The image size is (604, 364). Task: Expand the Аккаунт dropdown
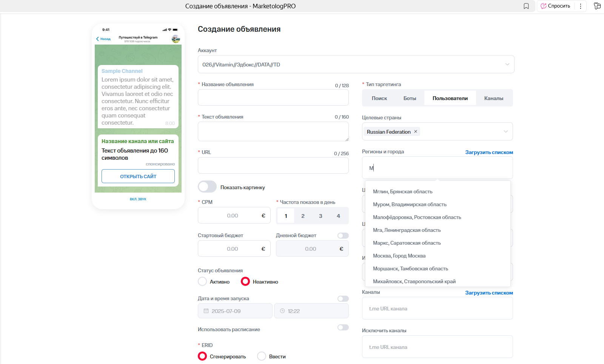pos(507,65)
